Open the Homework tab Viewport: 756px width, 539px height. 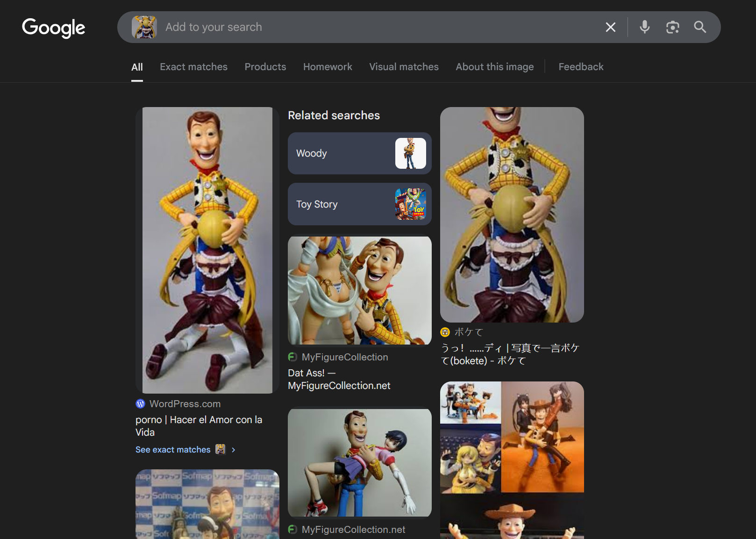point(328,67)
